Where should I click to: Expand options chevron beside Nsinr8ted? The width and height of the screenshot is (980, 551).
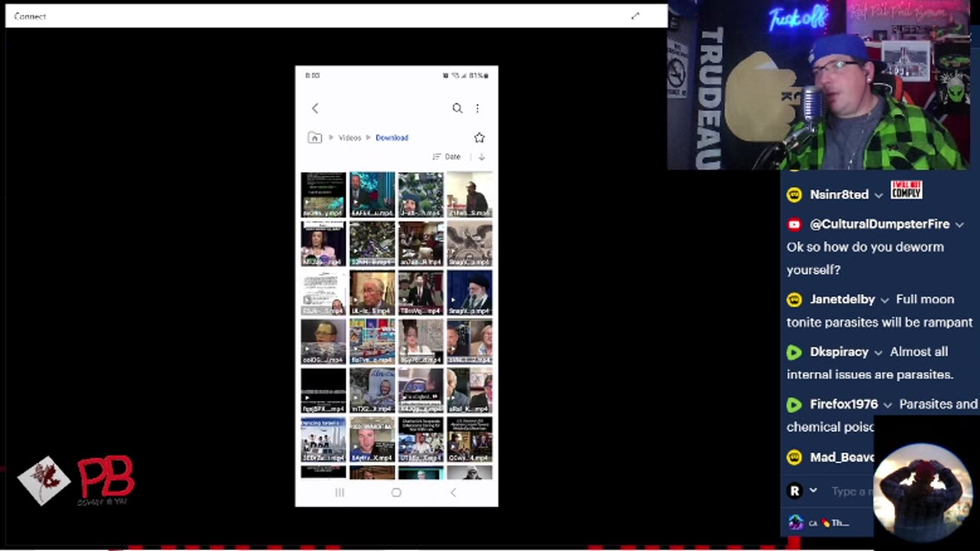pos(879,195)
